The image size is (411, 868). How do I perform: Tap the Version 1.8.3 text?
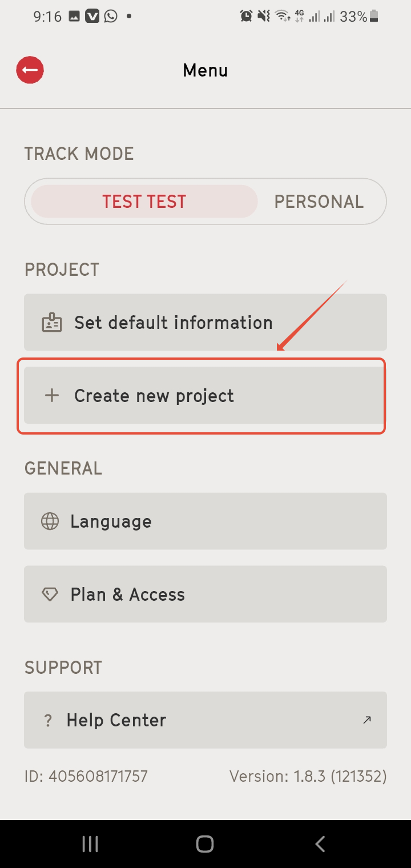click(308, 777)
